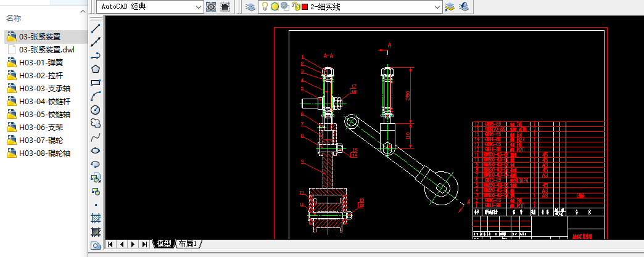This screenshot has height=257, width=644.
Task: Toggle the layer lock padlock
Action: coord(295,6)
